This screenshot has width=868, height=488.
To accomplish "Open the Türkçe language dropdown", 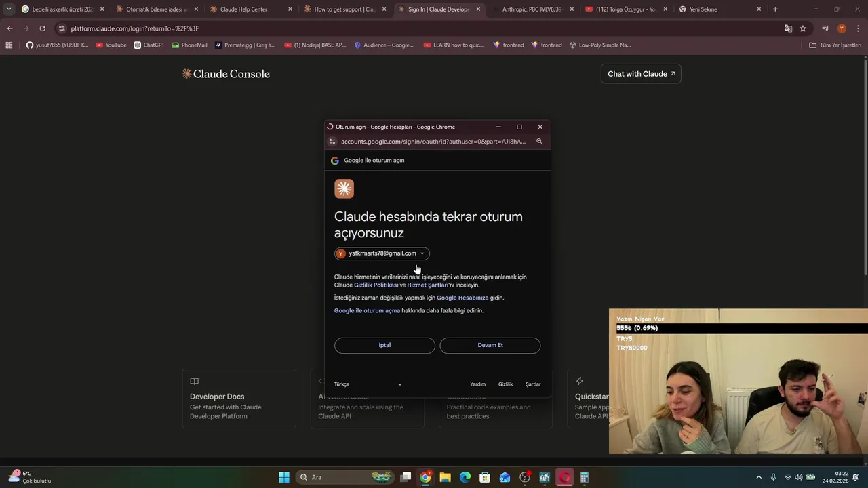I will point(368,384).
